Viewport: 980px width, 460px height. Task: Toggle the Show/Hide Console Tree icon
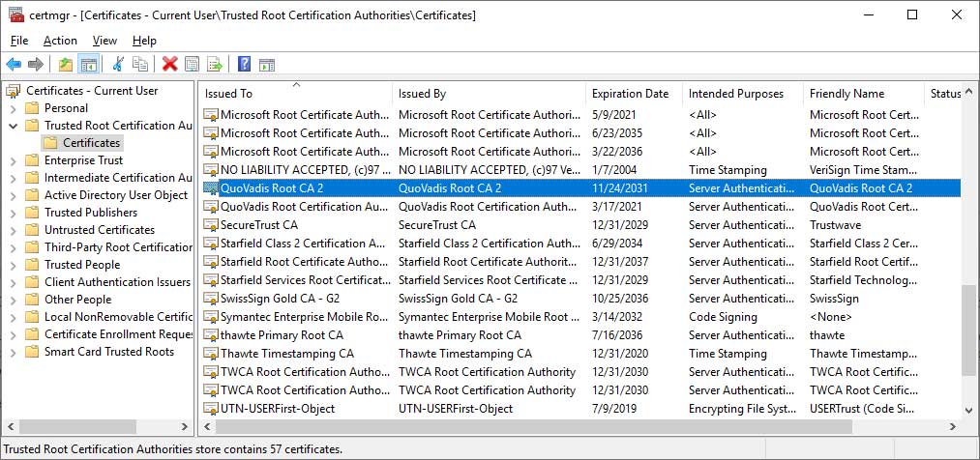tap(88, 65)
